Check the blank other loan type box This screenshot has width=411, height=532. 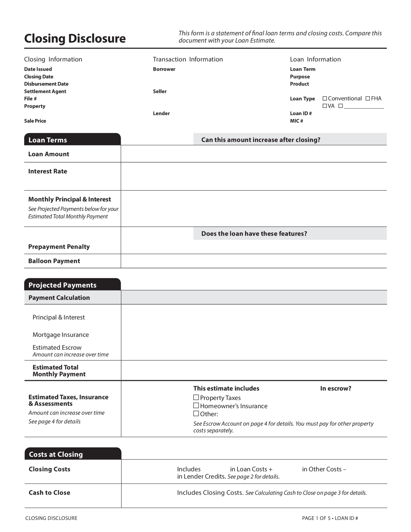pos(341,106)
